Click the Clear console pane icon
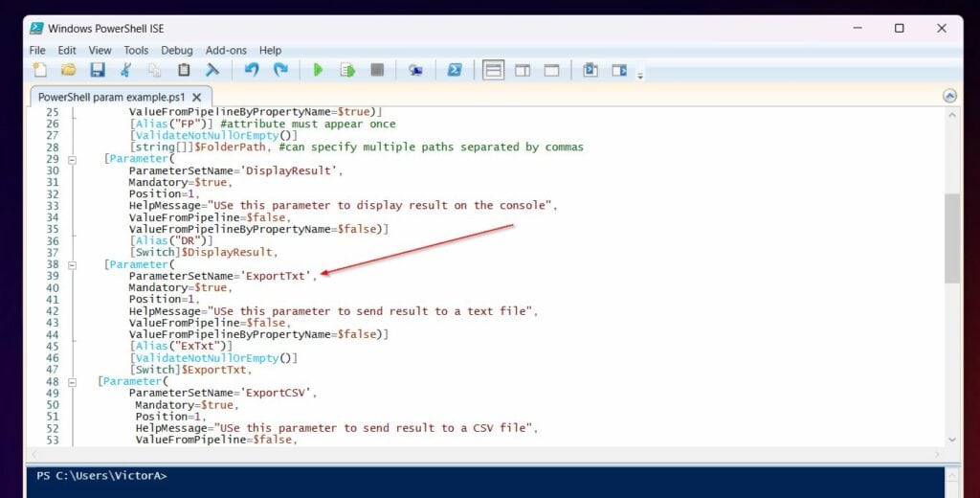Viewport: 980px width, 498px height. pyautogui.click(x=212, y=70)
